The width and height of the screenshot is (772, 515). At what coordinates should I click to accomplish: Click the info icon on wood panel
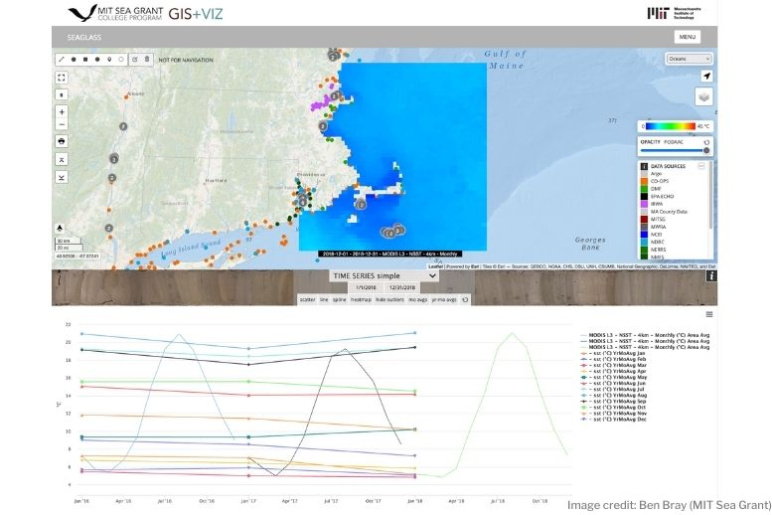[711, 276]
